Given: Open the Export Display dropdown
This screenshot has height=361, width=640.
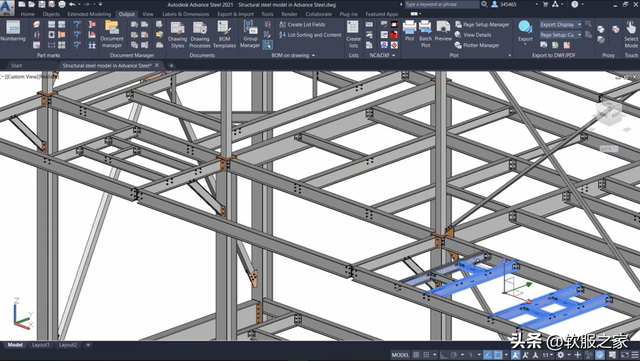Looking at the screenshot, I should coord(560,25).
